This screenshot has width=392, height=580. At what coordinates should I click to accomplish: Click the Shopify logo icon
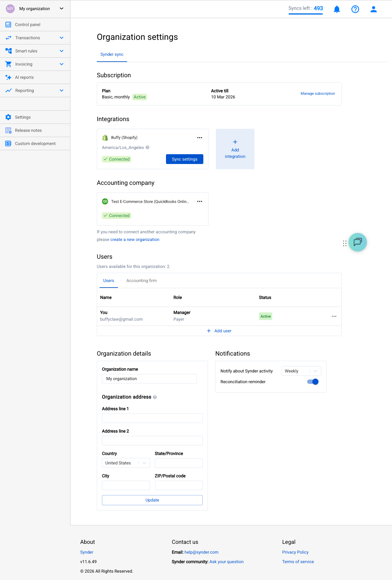pyautogui.click(x=105, y=138)
